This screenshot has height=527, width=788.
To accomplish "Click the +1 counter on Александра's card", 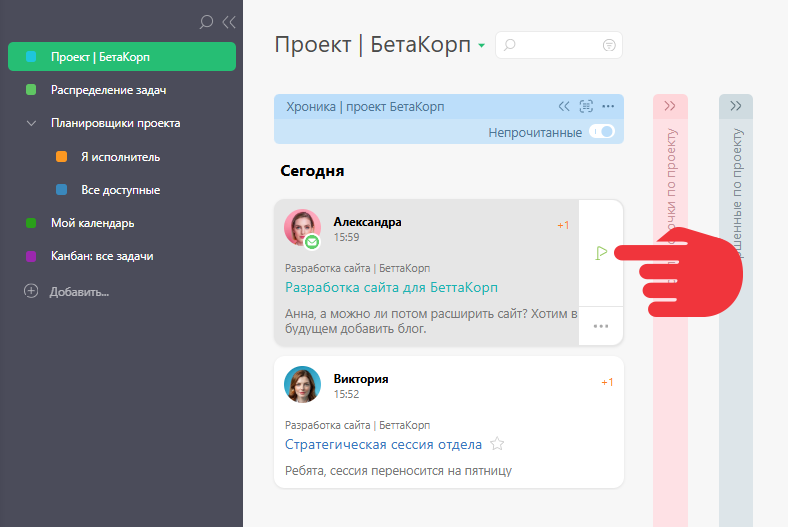I will coord(563,225).
